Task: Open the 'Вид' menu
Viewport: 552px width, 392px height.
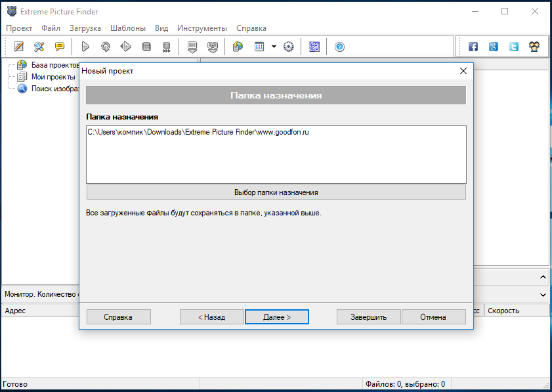Action: tap(161, 28)
